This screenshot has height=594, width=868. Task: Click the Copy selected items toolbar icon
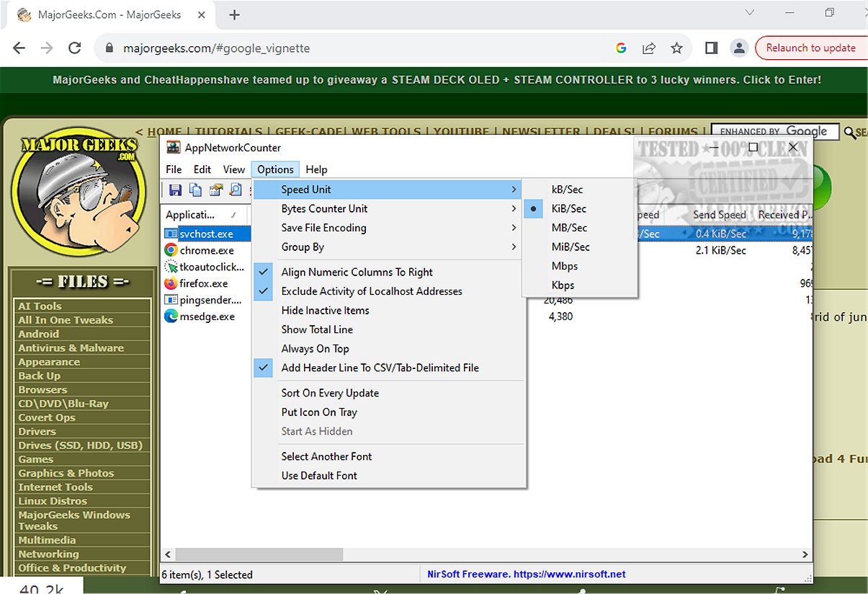[195, 190]
